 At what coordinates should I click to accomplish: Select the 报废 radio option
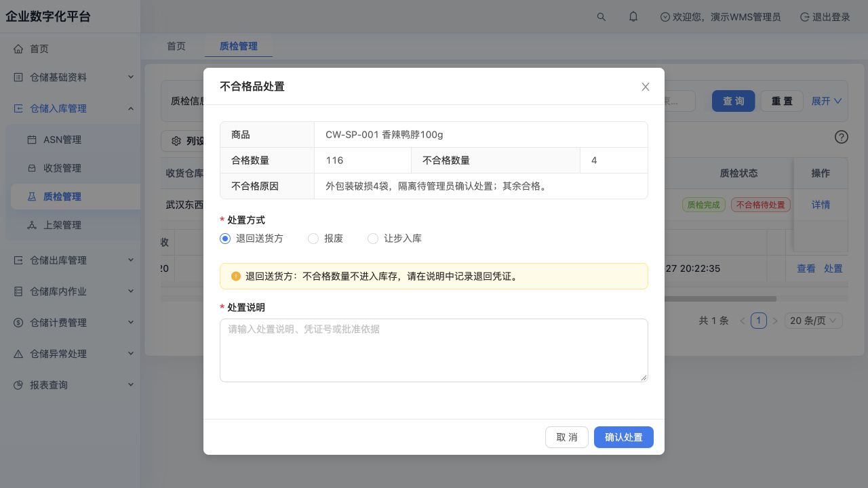313,239
